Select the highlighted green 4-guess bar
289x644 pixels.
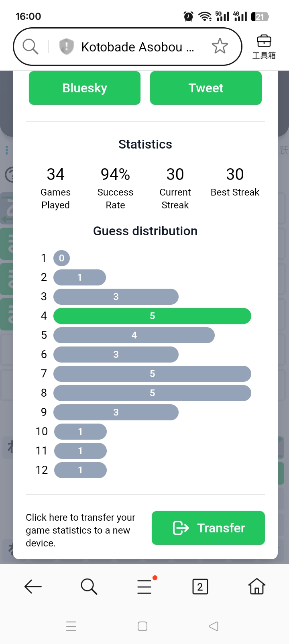pos(152,316)
